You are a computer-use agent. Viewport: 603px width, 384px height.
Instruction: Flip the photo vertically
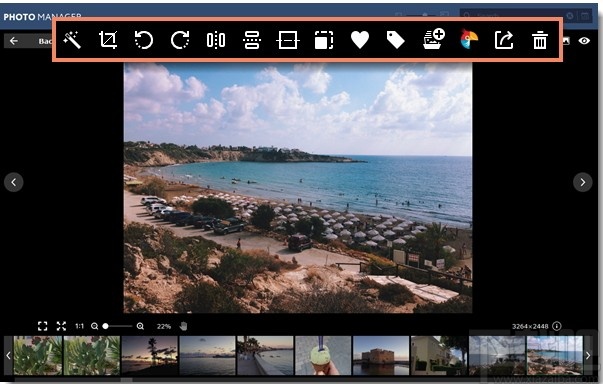[x=252, y=40]
